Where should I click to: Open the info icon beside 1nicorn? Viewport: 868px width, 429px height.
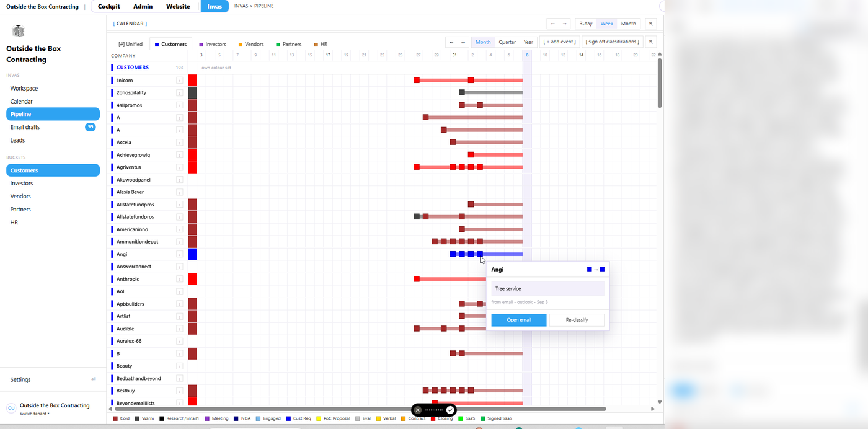tap(180, 81)
